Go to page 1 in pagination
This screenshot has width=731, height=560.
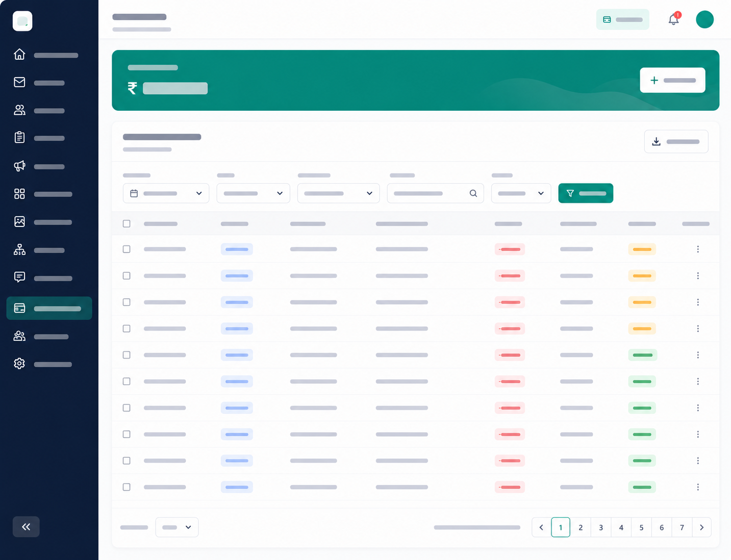click(x=561, y=527)
